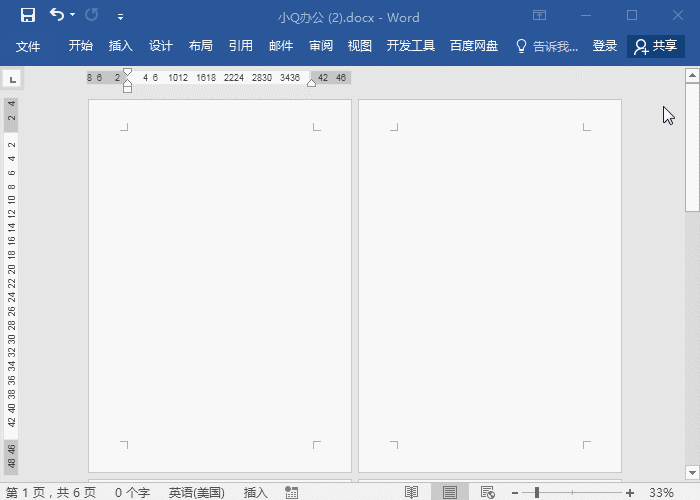Select the 引用 ribbon tab
700x500 pixels.
pos(241,46)
